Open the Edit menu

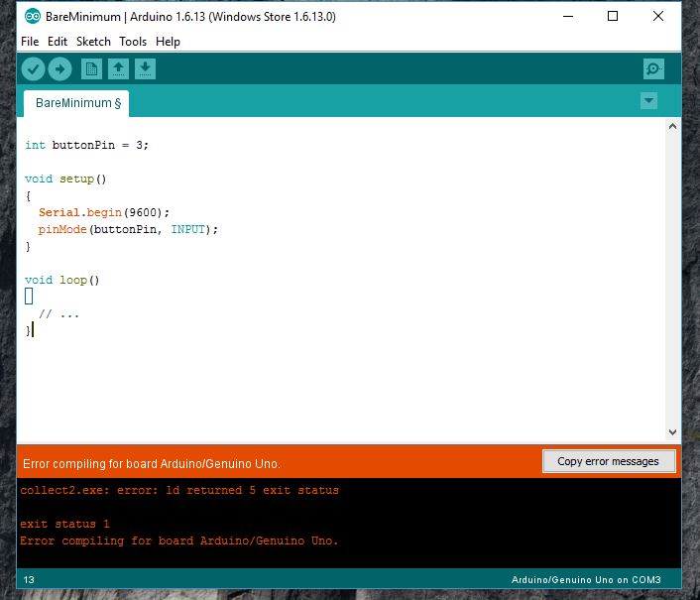click(x=58, y=42)
